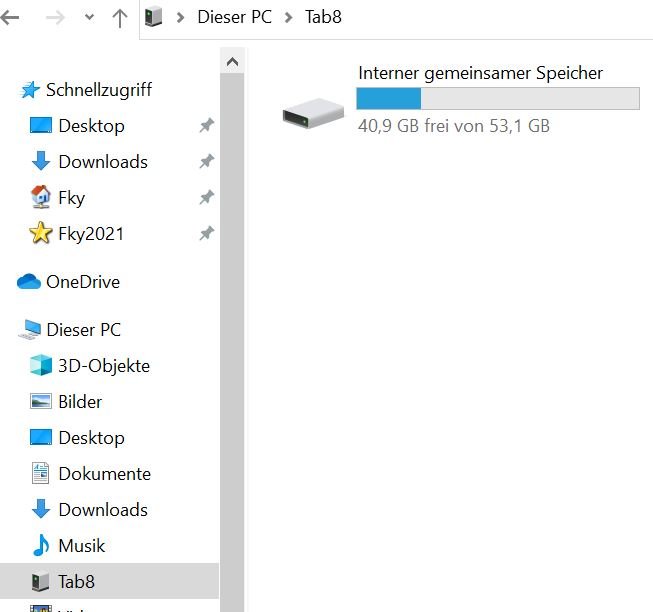Navigate up one folder level

coord(120,18)
